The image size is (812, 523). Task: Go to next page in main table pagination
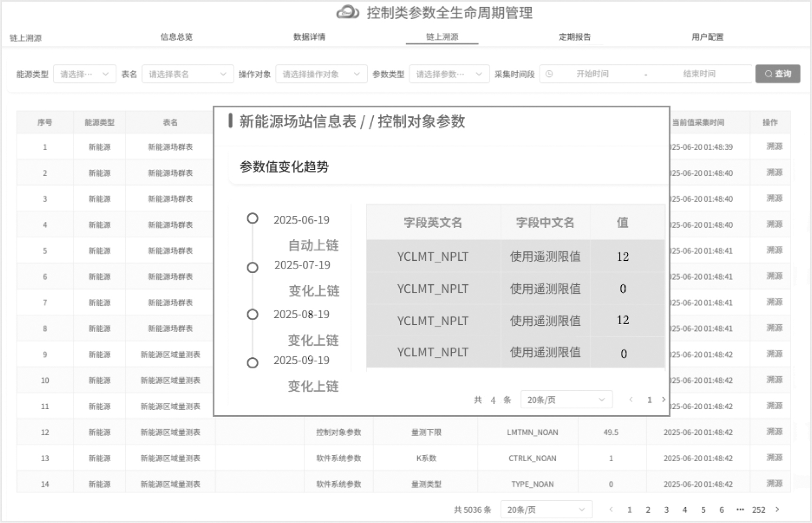click(777, 509)
